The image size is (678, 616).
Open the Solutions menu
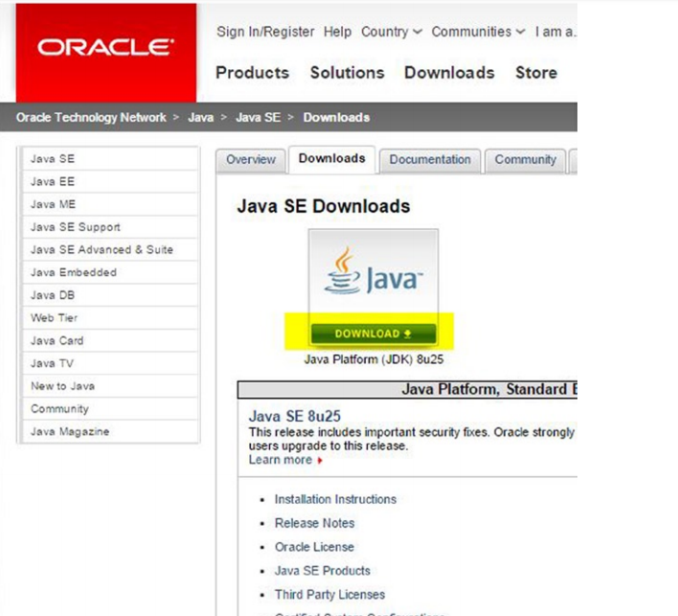(x=348, y=73)
